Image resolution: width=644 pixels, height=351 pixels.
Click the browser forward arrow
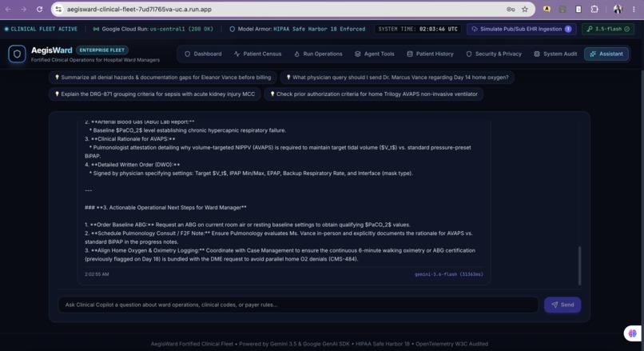coord(23,9)
